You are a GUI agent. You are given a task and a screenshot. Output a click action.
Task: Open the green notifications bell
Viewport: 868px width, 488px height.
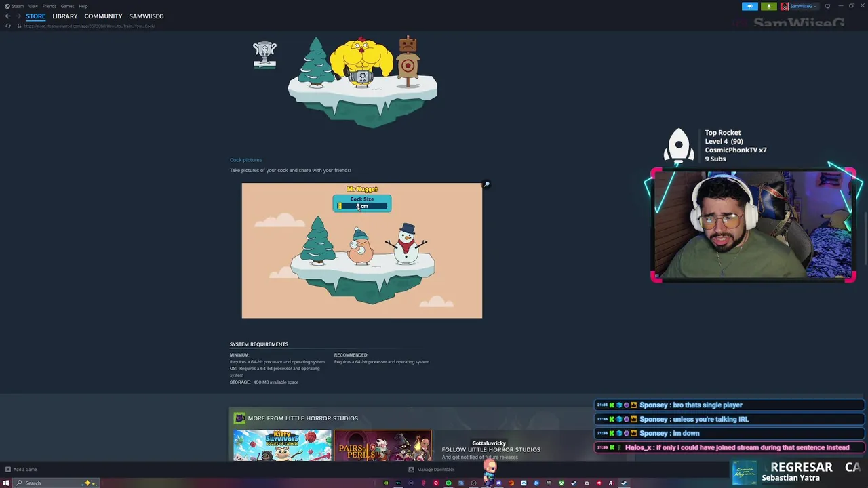(769, 6)
